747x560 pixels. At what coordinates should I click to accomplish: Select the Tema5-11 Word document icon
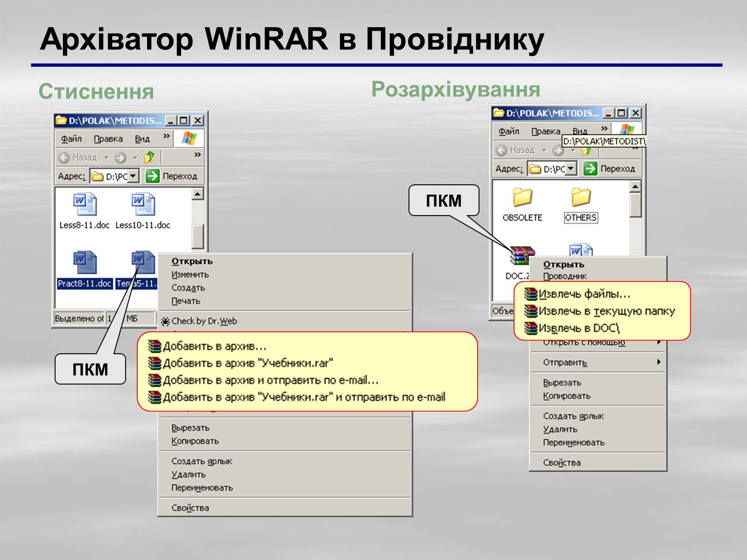click(x=143, y=263)
